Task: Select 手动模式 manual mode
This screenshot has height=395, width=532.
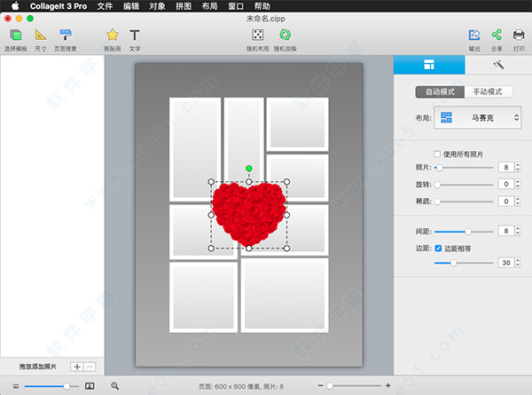Action: [x=489, y=92]
